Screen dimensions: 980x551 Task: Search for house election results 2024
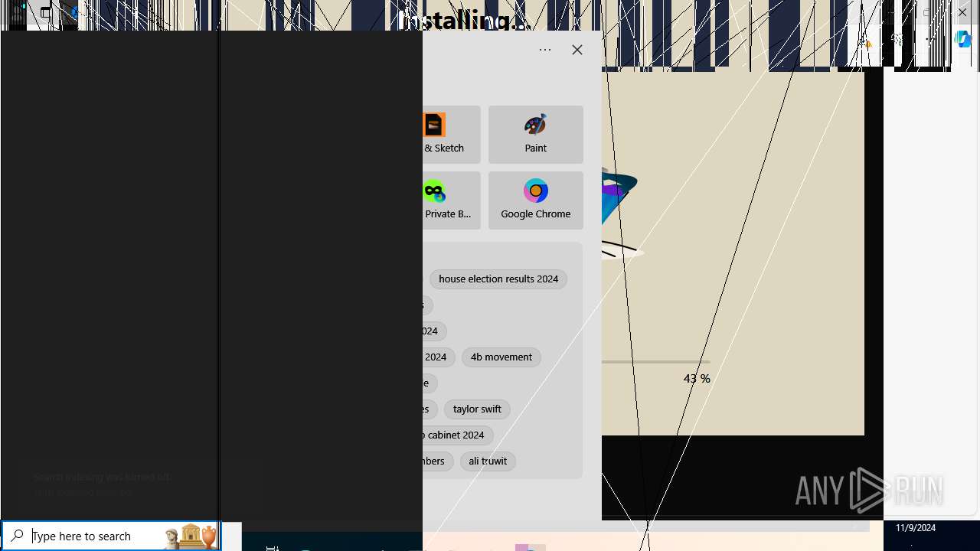pos(498,279)
